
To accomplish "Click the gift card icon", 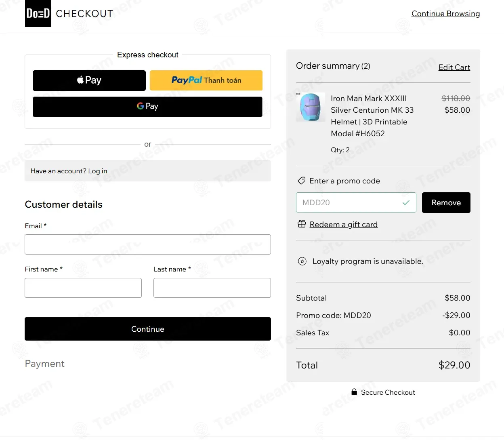I will (302, 224).
